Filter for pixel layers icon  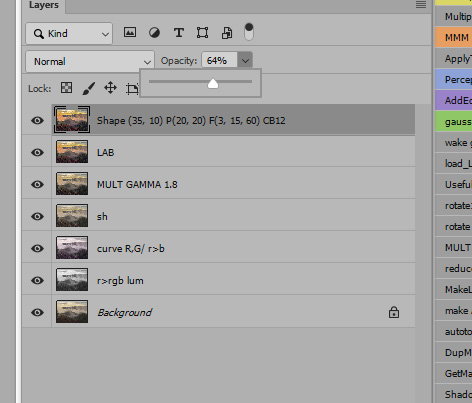click(x=130, y=32)
